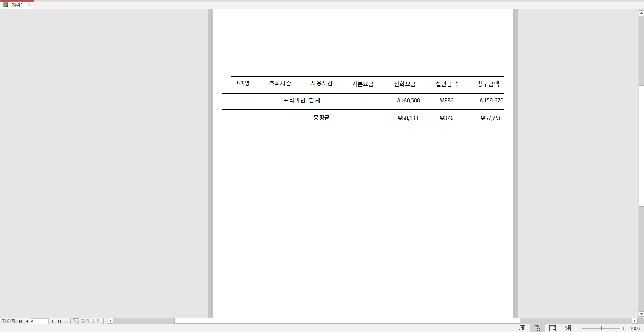This screenshot has height=332, width=644.
Task: Jump to the last page
Action: click(59, 321)
